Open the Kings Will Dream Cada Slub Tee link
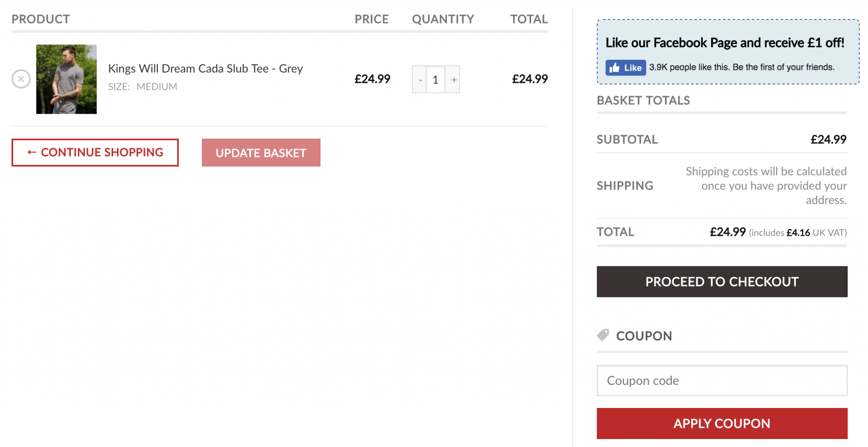This screenshot has height=447, width=868. (x=205, y=69)
